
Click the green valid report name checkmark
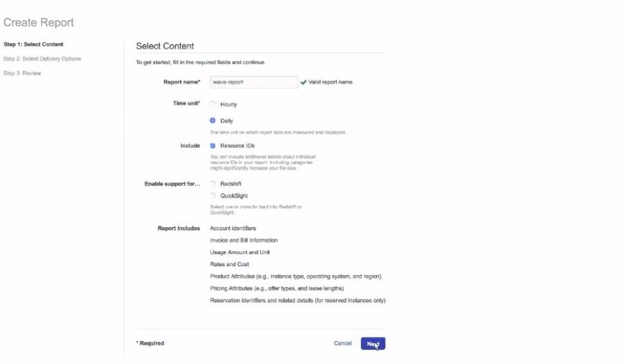(x=303, y=82)
